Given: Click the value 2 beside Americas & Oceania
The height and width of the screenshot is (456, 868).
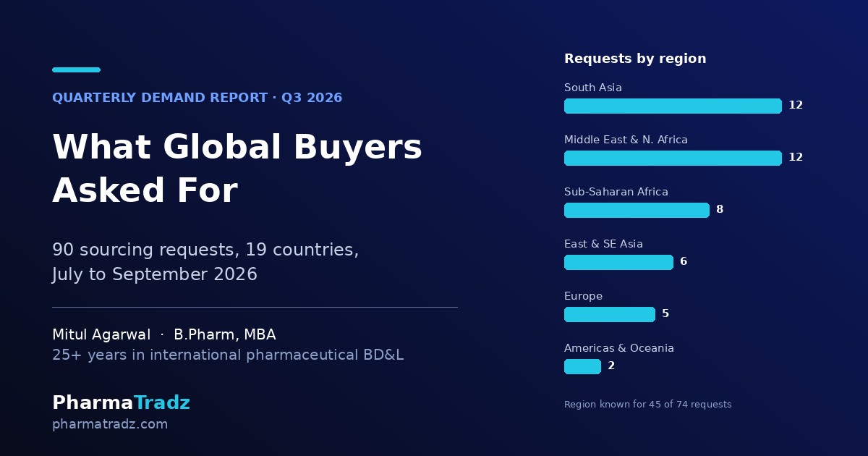Looking at the screenshot, I should pyautogui.click(x=611, y=366).
